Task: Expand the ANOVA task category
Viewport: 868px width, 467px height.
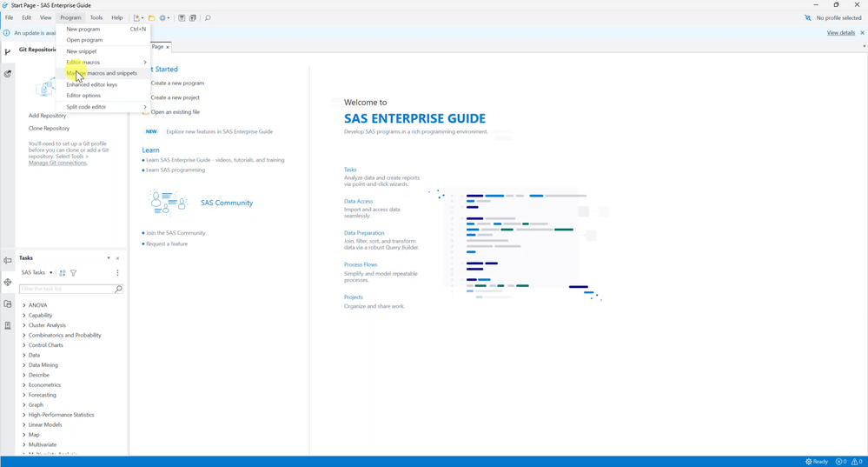Action: click(23, 305)
